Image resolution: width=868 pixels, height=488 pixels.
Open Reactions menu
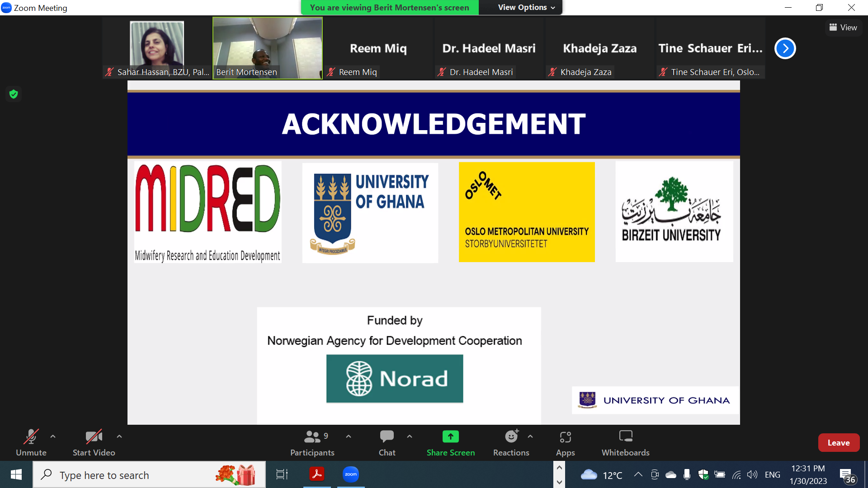511,442
